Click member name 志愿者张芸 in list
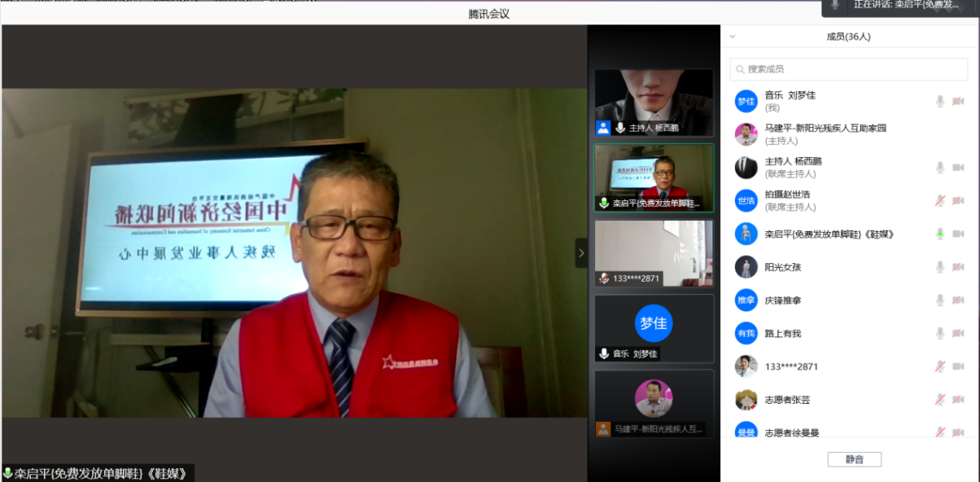 (x=787, y=400)
